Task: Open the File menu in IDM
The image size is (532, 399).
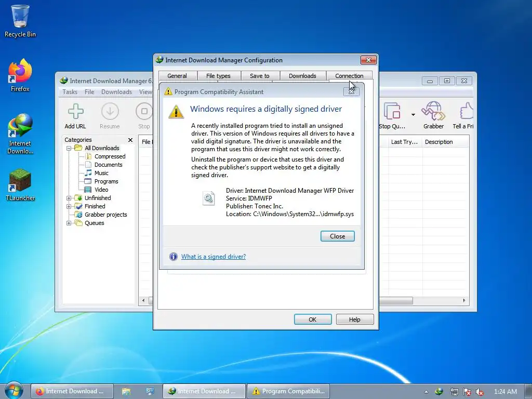Action: (89, 92)
